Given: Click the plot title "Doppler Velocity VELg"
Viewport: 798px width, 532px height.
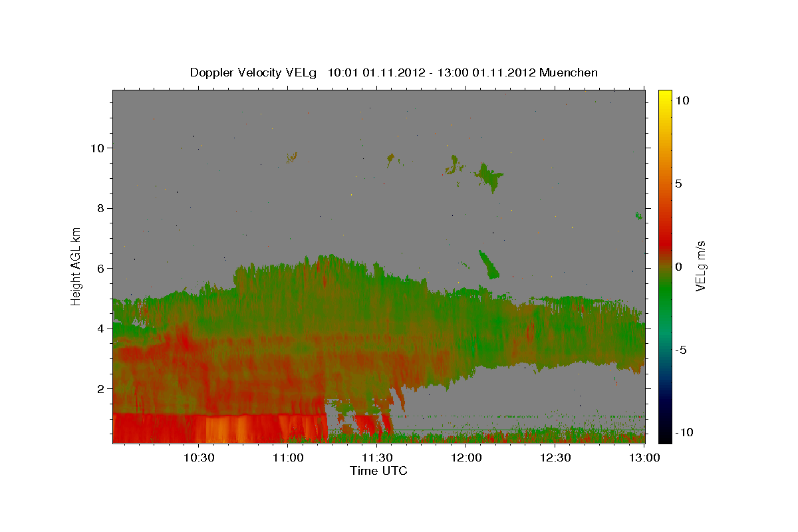Looking at the screenshot, I should (x=254, y=72).
